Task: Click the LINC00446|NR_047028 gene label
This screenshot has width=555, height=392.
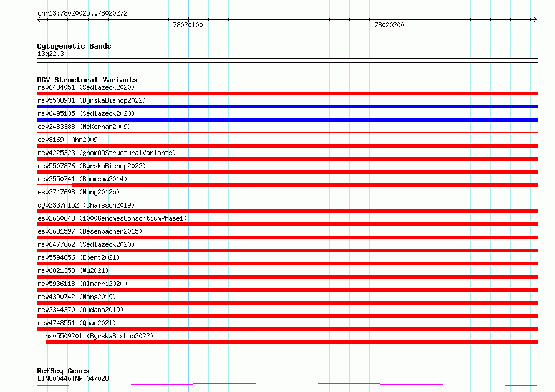Action: (73, 378)
